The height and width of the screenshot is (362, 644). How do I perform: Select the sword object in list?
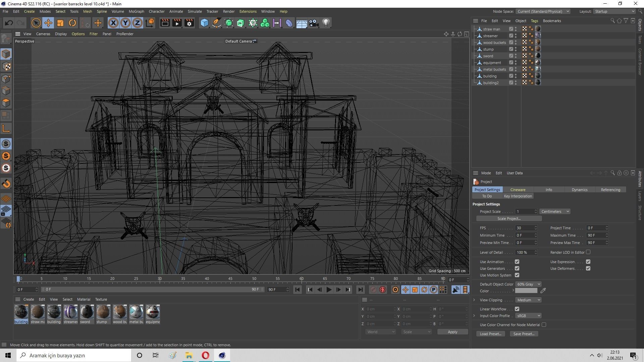pyautogui.click(x=488, y=56)
